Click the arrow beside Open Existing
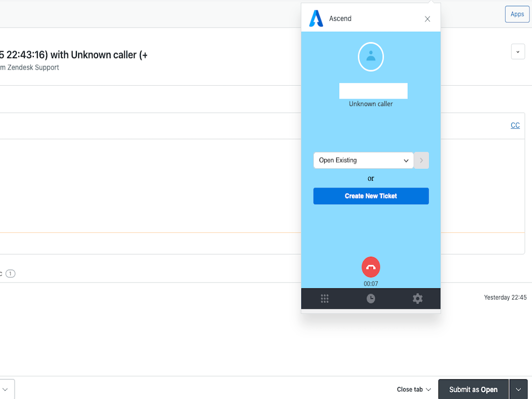Image resolution: width=532 pixels, height=399 pixels. coord(421,160)
